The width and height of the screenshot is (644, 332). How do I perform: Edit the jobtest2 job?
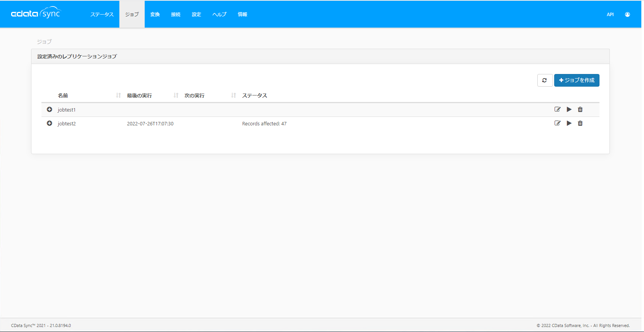tap(558, 123)
